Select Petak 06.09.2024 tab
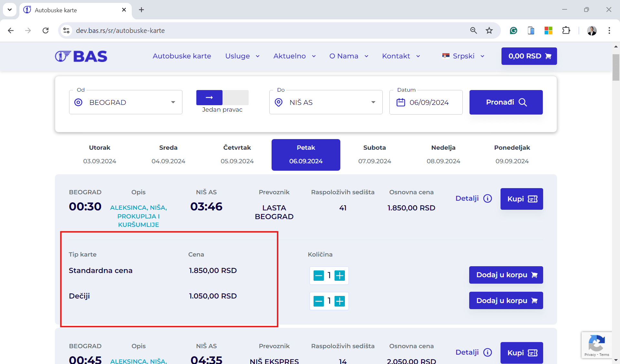 [x=306, y=155]
